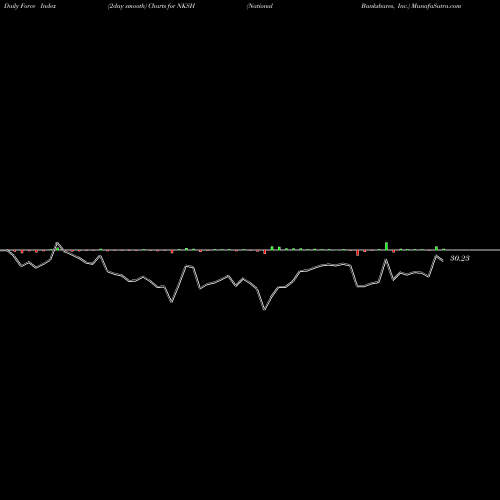Click '(2day smooth) Charts for NKSH' text
The image size is (500, 500).
(x=151, y=6)
